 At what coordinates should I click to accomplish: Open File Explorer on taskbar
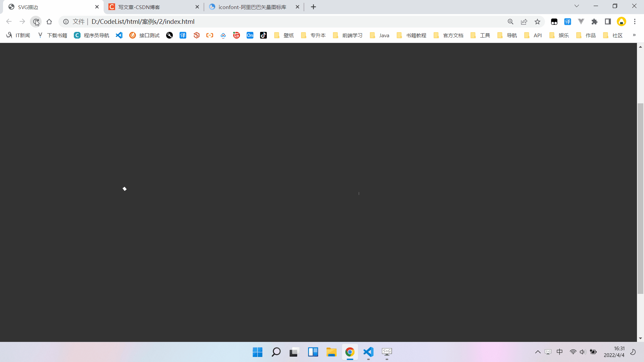[x=331, y=352]
